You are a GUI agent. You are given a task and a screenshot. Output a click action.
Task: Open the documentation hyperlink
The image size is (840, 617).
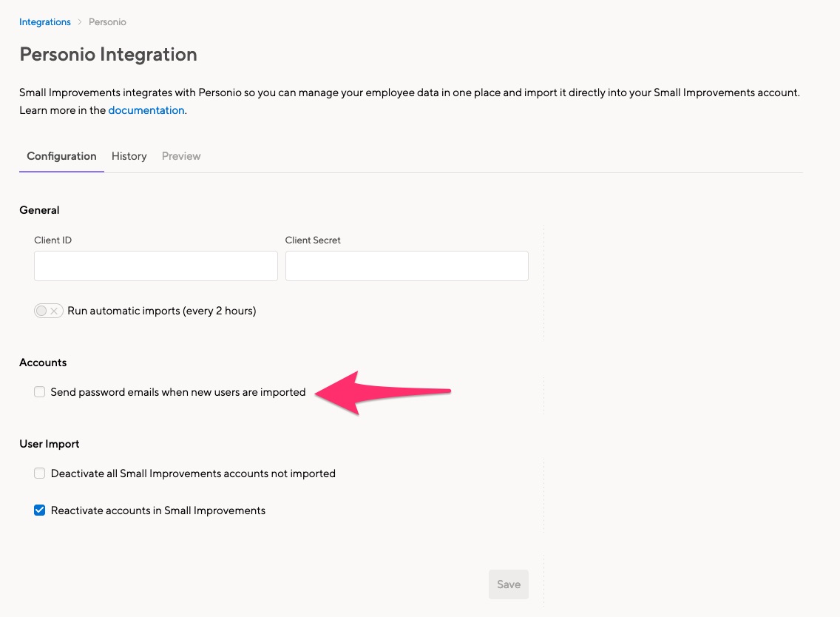146,109
